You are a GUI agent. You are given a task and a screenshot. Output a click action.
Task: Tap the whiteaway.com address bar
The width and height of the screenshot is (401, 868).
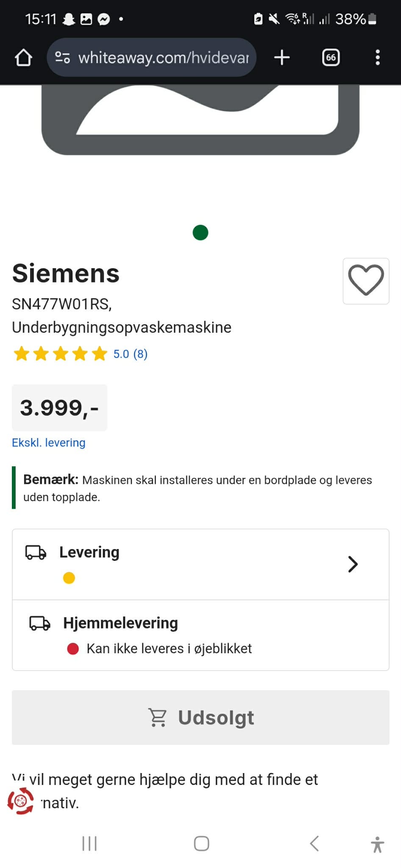point(164,58)
